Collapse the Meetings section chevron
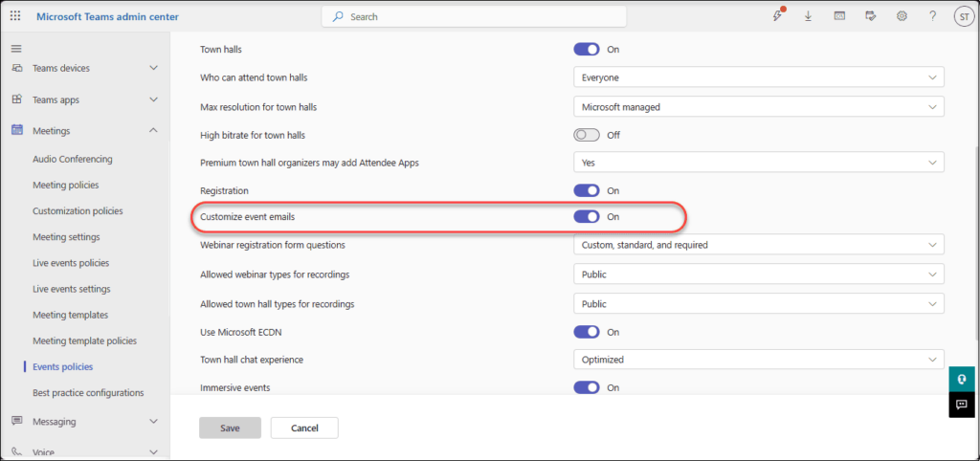 pos(154,131)
